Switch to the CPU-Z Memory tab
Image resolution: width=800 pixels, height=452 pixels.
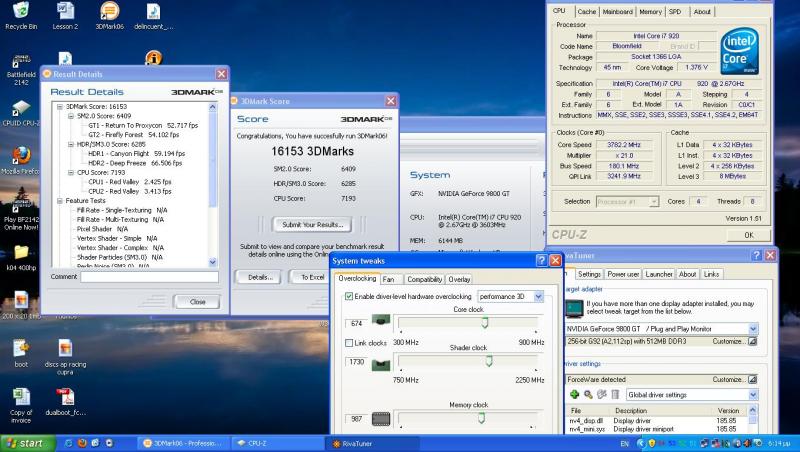pyautogui.click(x=651, y=12)
